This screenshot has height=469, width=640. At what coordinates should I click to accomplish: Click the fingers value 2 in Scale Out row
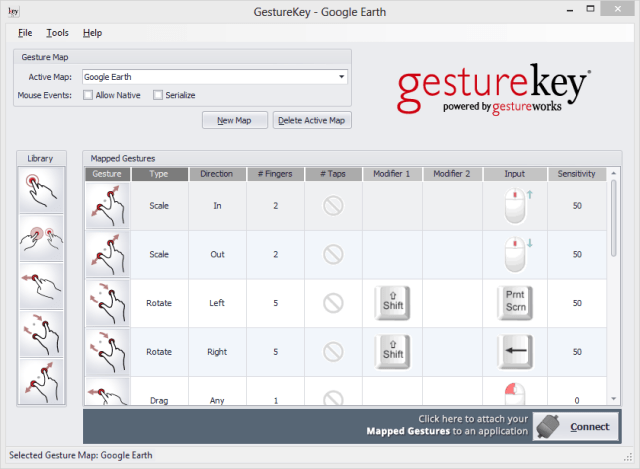[276, 254]
